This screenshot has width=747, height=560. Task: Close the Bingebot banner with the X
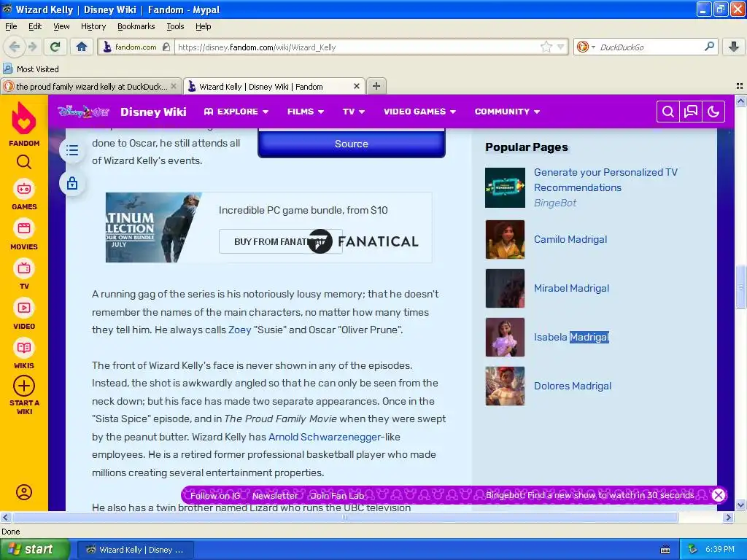[x=719, y=495]
